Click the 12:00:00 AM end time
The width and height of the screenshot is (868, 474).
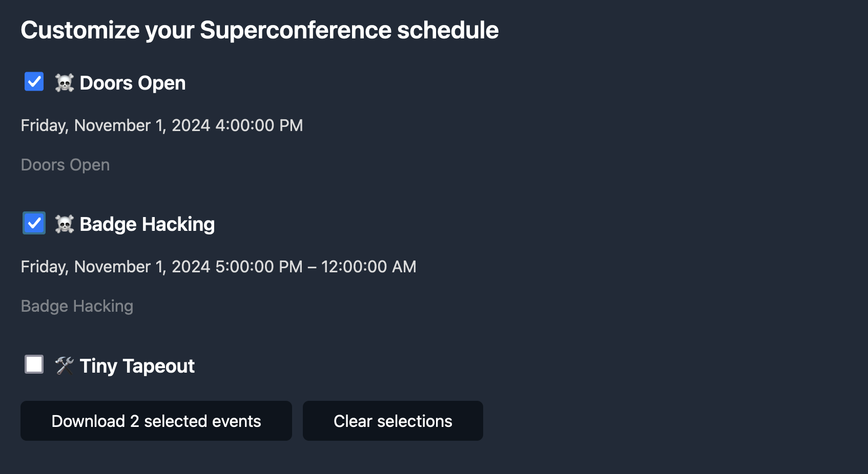369,267
